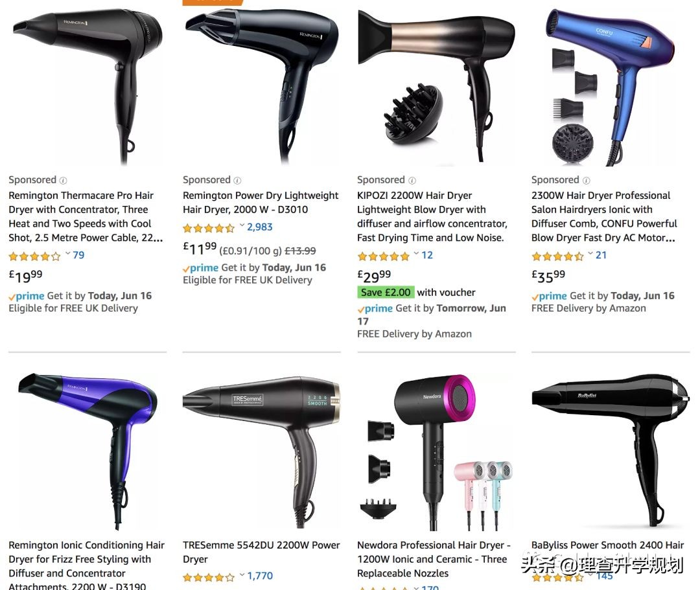Open the blue CONFU hair dryer image
The width and height of the screenshot is (700, 590).
611,87
